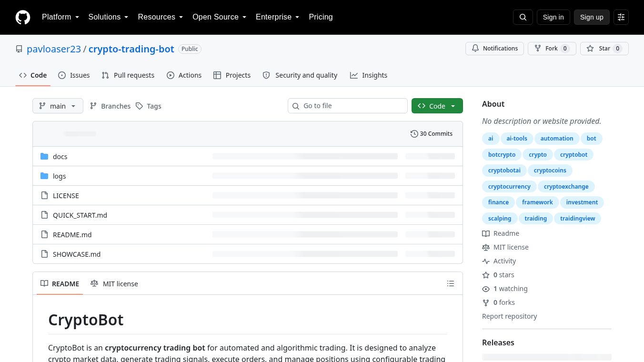Select the README tab in file viewer
This screenshot has width=644, height=362.
pos(60,283)
